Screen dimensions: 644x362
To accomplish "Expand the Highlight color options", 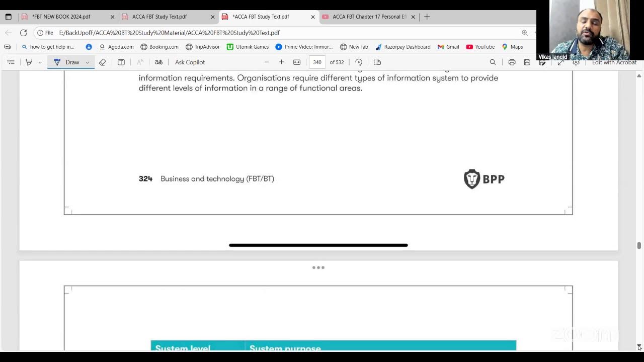I will 40,62.
